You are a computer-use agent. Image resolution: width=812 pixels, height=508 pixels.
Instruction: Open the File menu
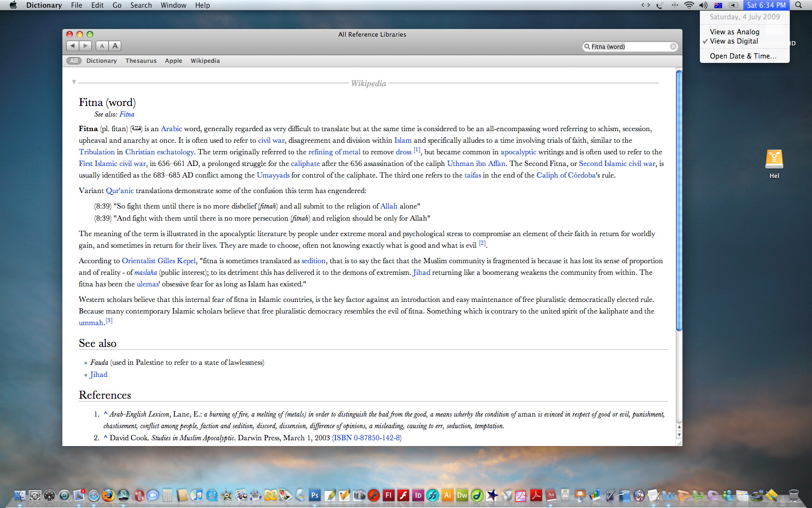[76, 5]
